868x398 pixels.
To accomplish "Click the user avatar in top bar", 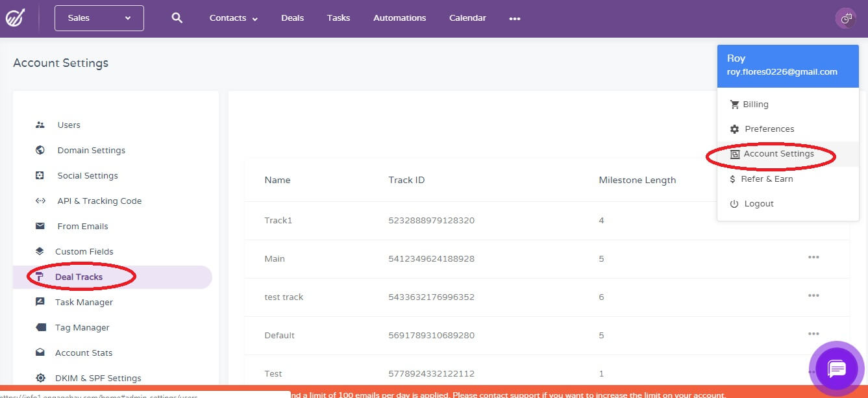I will pos(845,18).
